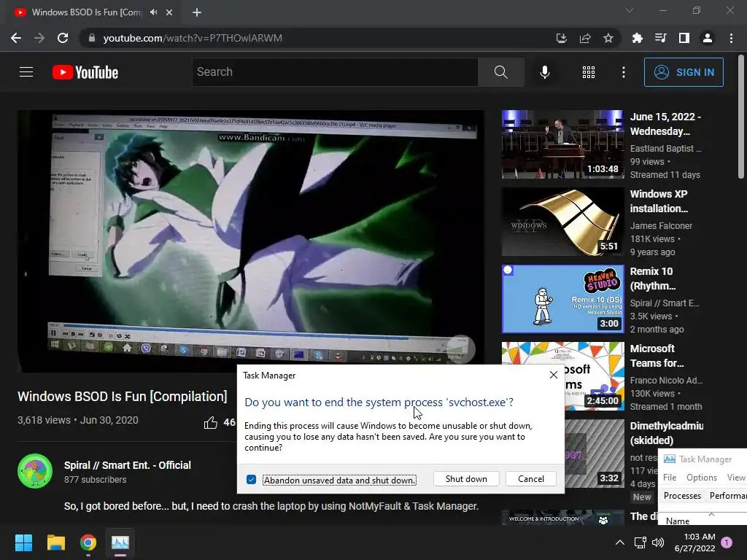Show hidden system tray icons
747x560 pixels.
[620, 542]
